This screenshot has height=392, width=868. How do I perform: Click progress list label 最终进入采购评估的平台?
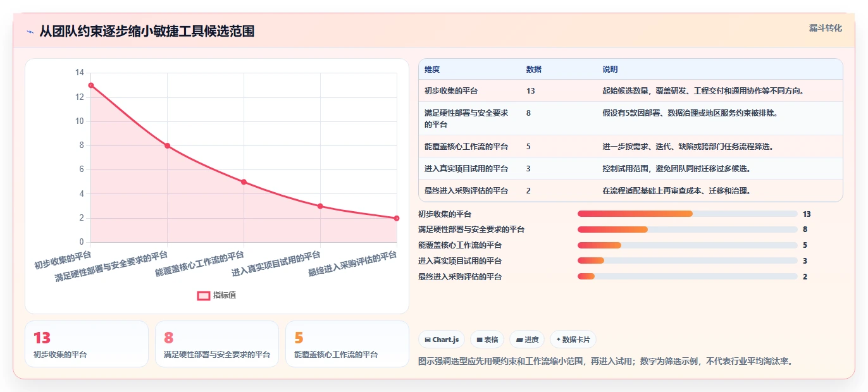(x=460, y=276)
